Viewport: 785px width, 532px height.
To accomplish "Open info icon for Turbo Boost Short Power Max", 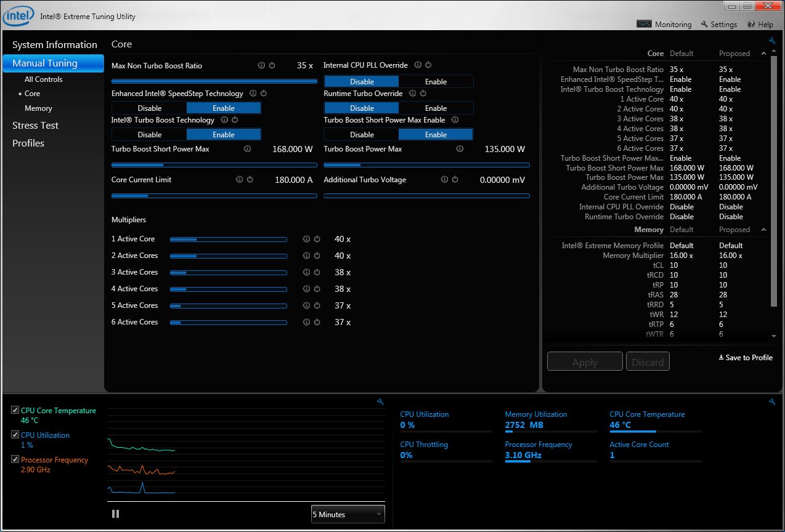I will coord(247,149).
